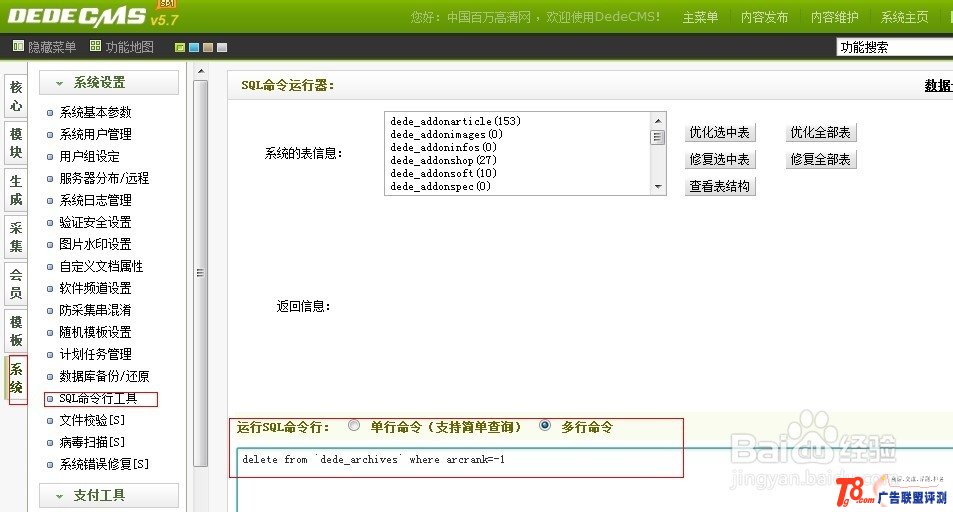Screen dimensions: 953x512
Task: Open 系统错误修复[S] in sidebar
Action: tap(103, 464)
